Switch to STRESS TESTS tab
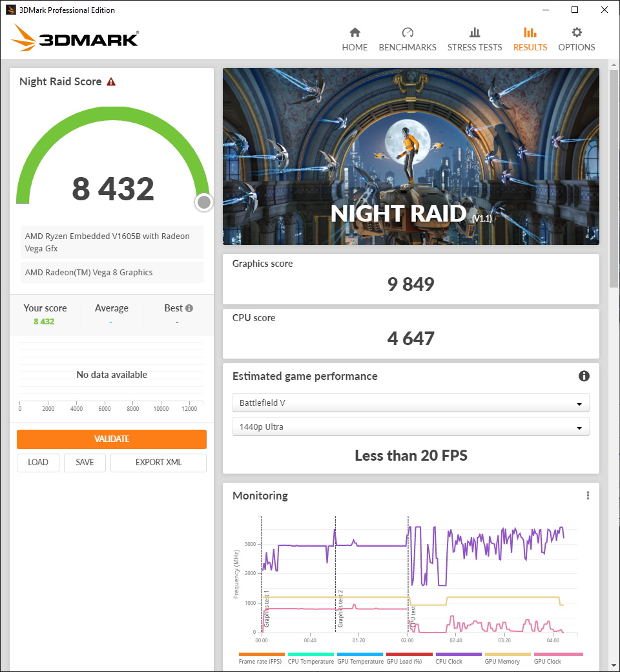The image size is (620, 672). point(474,39)
